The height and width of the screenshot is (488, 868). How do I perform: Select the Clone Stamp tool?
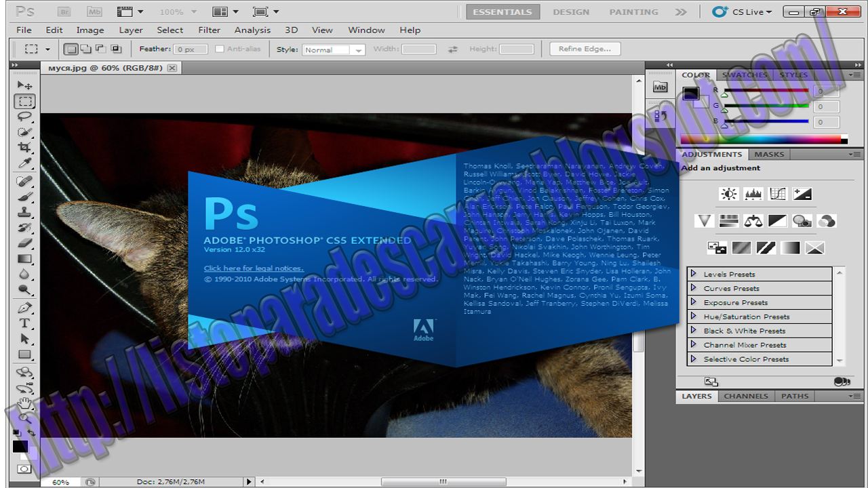point(24,212)
